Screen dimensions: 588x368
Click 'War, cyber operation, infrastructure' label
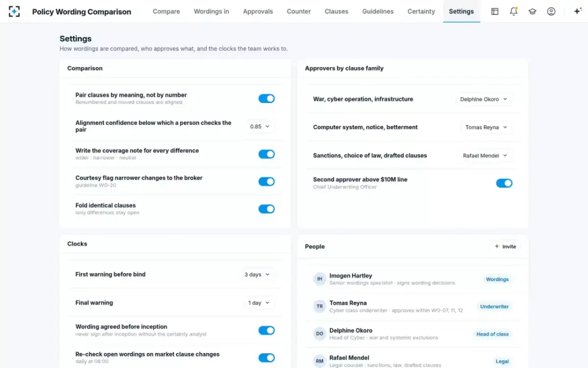pyautogui.click(x=363, y=99)
